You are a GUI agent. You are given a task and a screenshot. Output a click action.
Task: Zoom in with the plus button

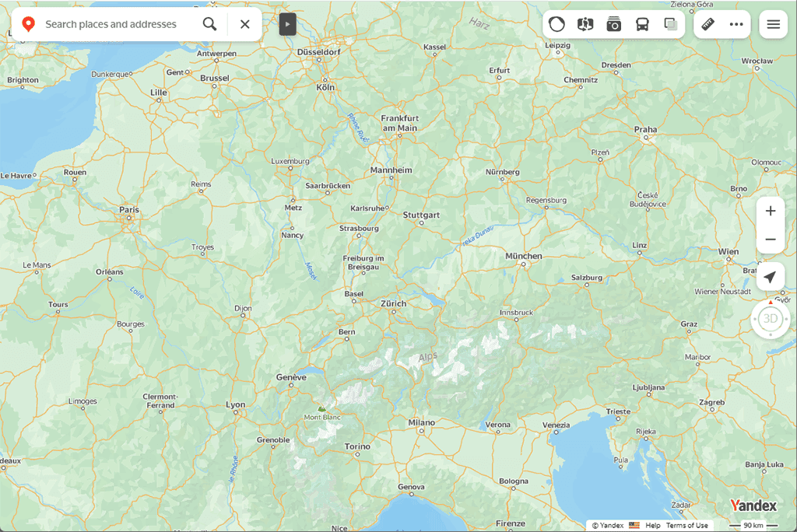coord(771,211)
